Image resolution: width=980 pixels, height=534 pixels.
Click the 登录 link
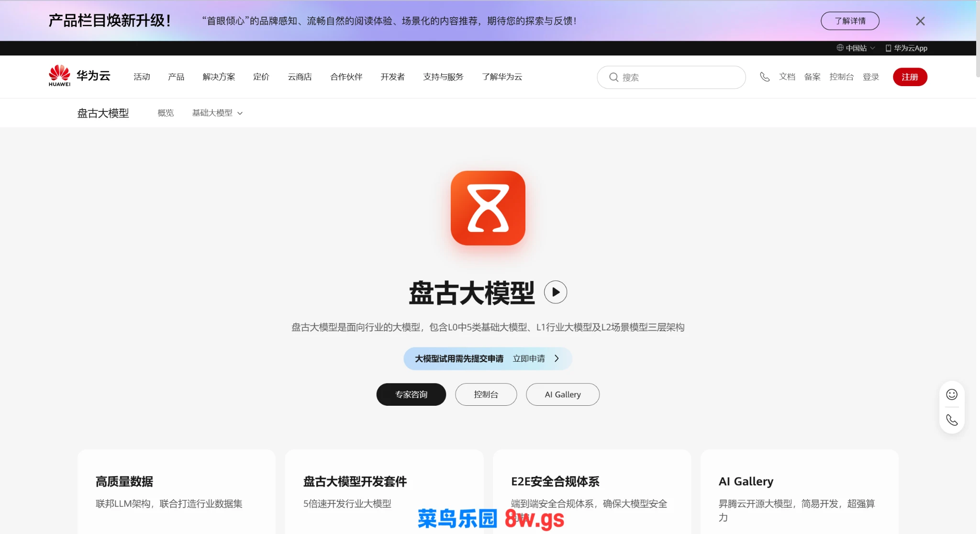point(871,77)
